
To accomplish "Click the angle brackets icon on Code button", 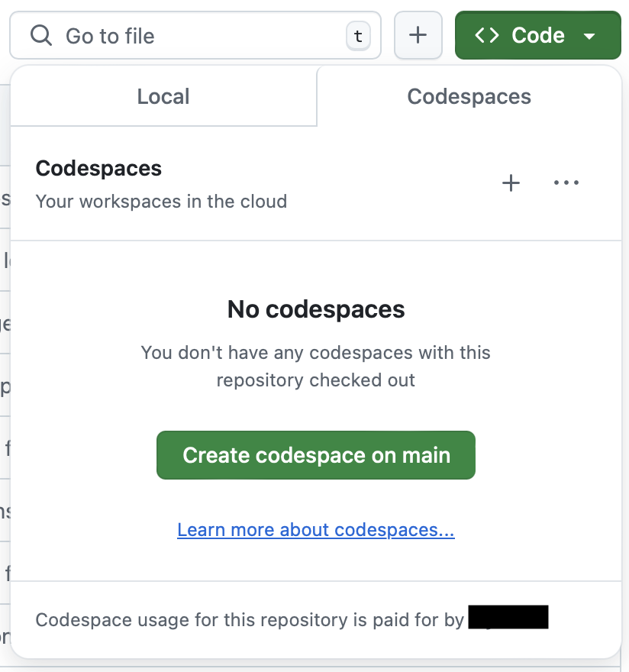I will click(x=487, y=35).
